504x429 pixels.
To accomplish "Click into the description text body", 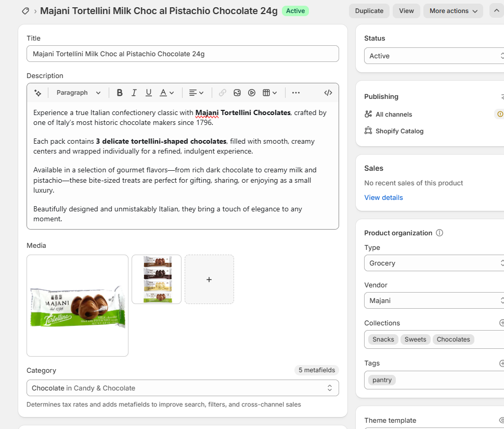I will (183, 166).
